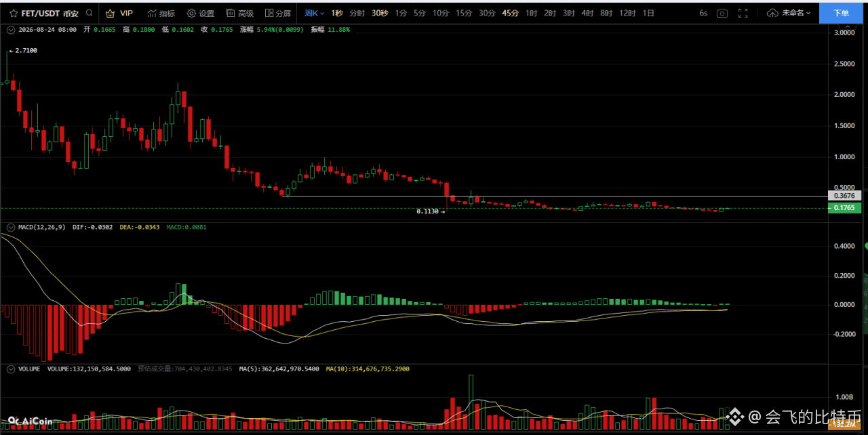Screen dimensions: 868x435
Task: Open the symbol search magnifier
Action: 90,13
